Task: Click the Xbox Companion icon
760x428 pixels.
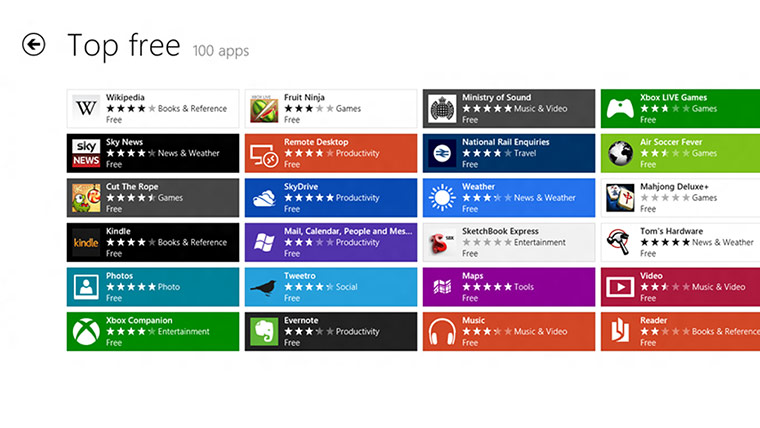Action: point(86,331)
